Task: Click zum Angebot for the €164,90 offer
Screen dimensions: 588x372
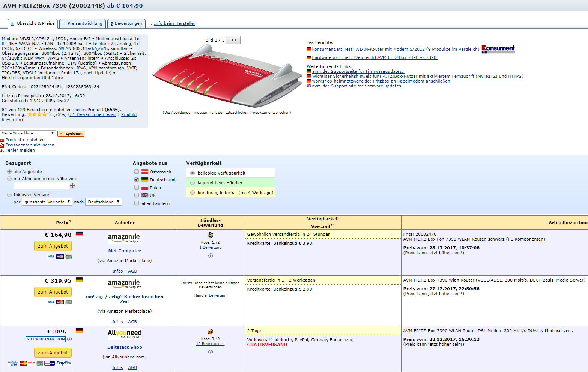Action: [53, 246]
